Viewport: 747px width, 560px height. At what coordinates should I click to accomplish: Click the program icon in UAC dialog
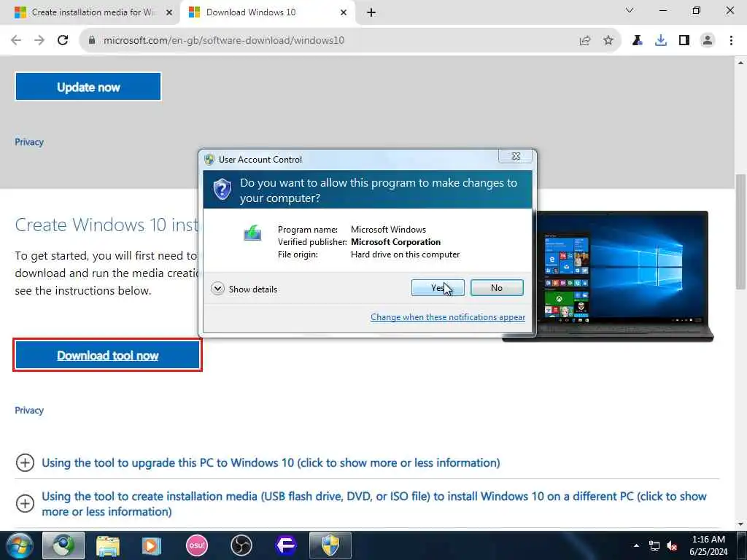(252, 233)
